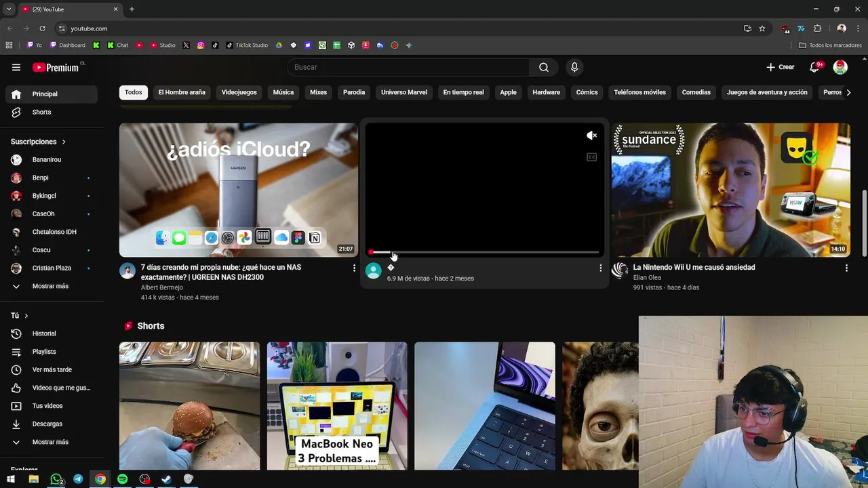868x488 pixels.
Task: Open the Chrome extensions puzzle icon
Action: point(817,28)
